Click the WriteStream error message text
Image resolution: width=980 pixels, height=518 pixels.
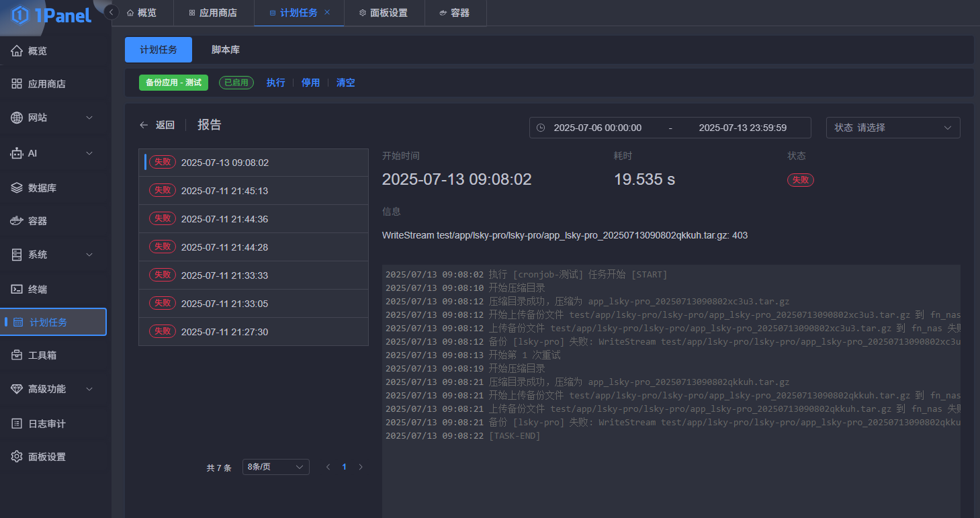(x=565, y=235)
